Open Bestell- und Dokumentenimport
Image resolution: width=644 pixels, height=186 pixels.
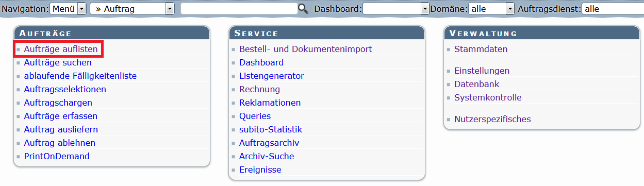click(x=306, y=49)
